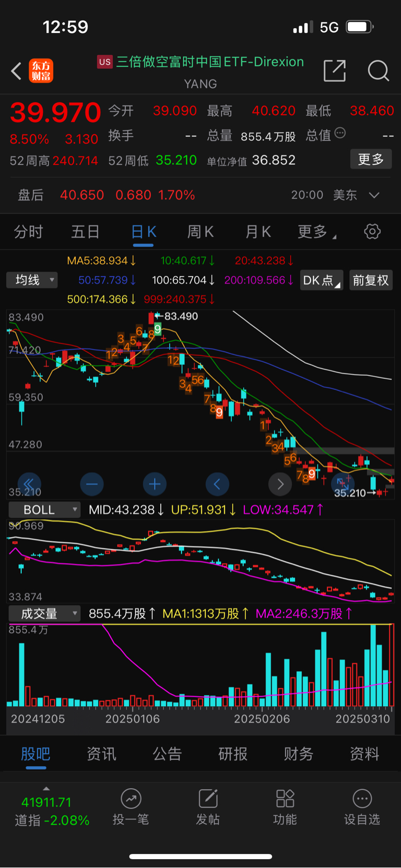Move chart right with right arrow
This screenshot has height=868, width=401.
tap(280, 484)
